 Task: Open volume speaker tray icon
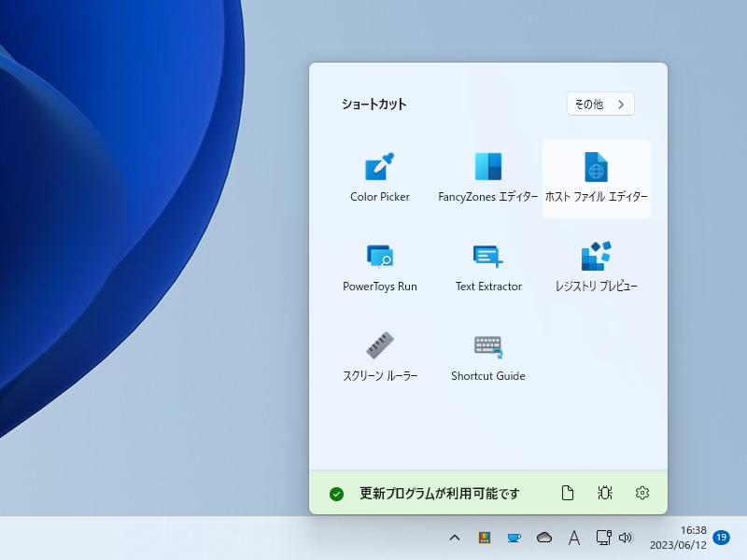626,538
